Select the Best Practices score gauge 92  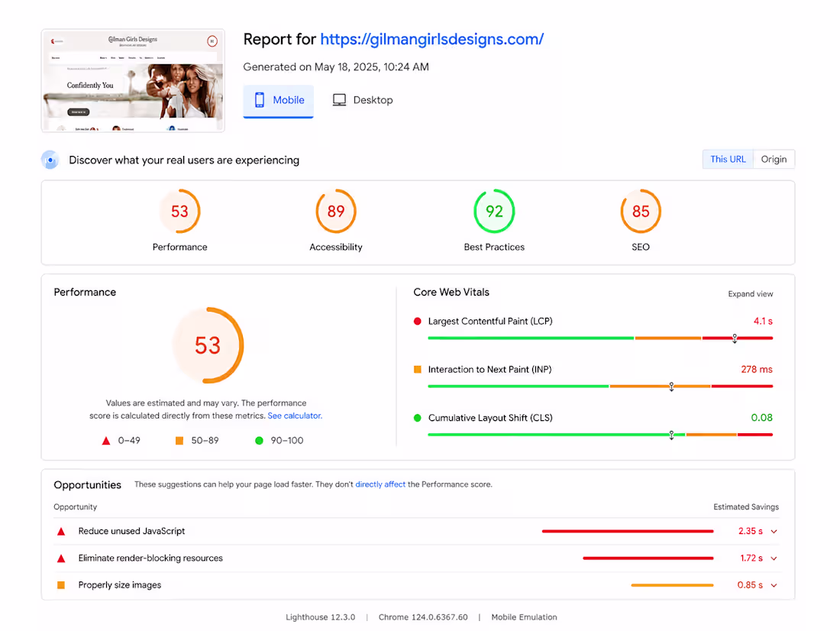pos(494,212)
